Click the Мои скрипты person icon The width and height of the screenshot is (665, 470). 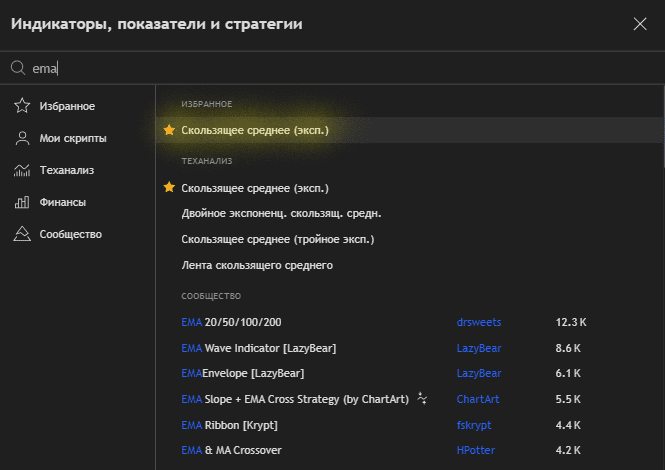(x=22, y=138)
